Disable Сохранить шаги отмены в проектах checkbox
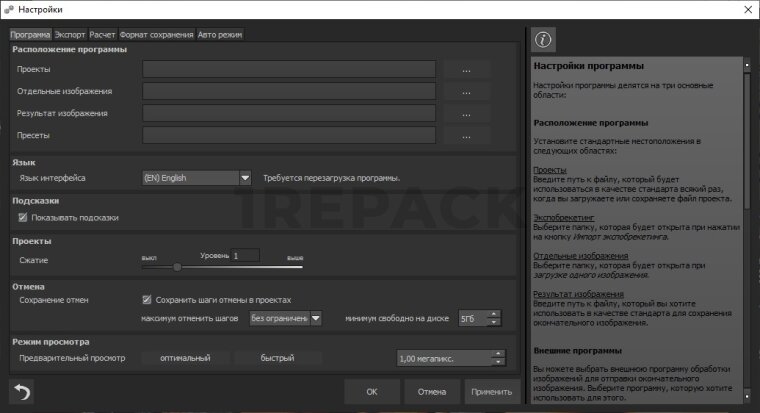760x413 pixels. (x=147, y=299)
